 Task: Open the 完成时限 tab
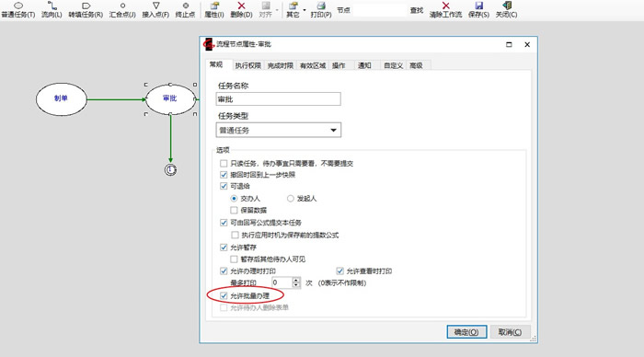click(x=280, y=65)
